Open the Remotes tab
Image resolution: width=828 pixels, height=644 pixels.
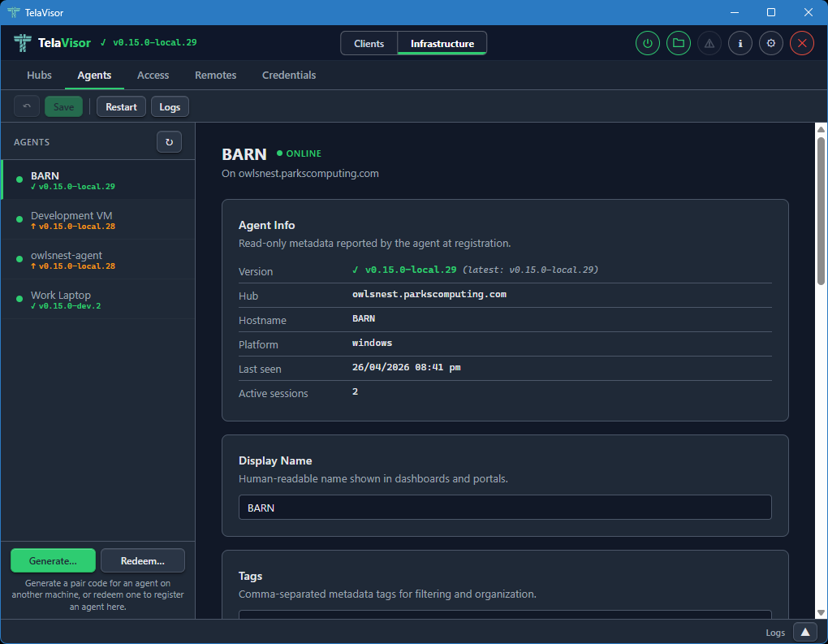pos(215,75)
